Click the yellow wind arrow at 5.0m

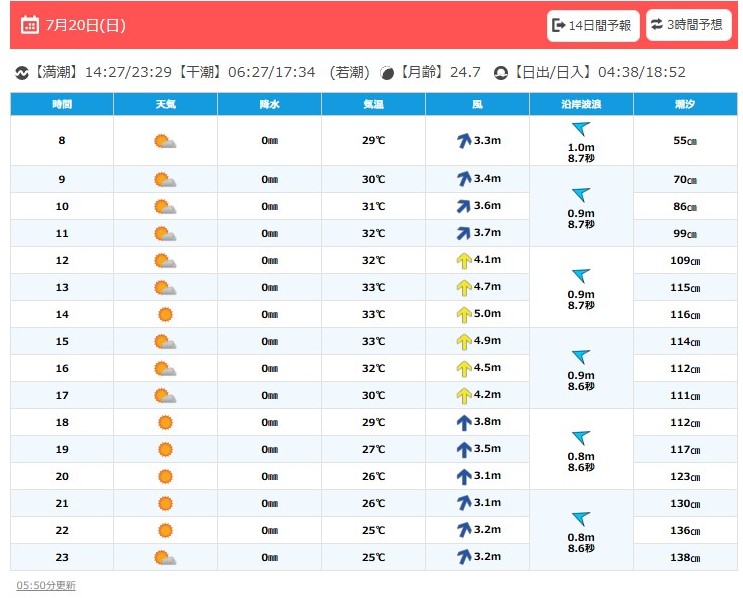(x=464, y=315)
